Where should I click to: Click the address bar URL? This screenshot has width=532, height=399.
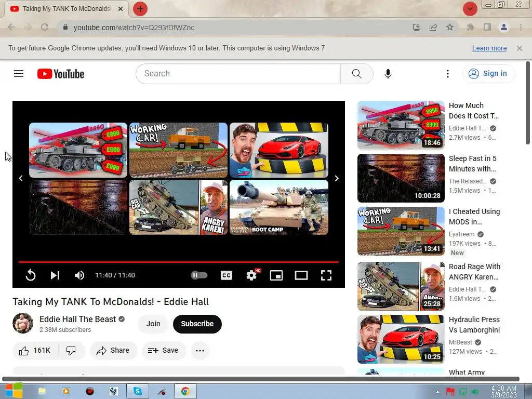tap(134, 28)
